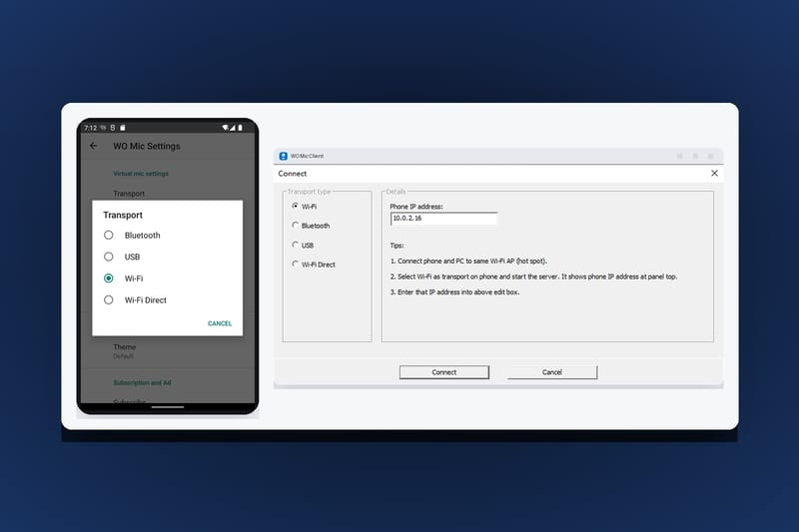Viewport: 799px width, 532px height.
Task: Tap the back arrow in WO Mic Settings
Action: (93, 146)
